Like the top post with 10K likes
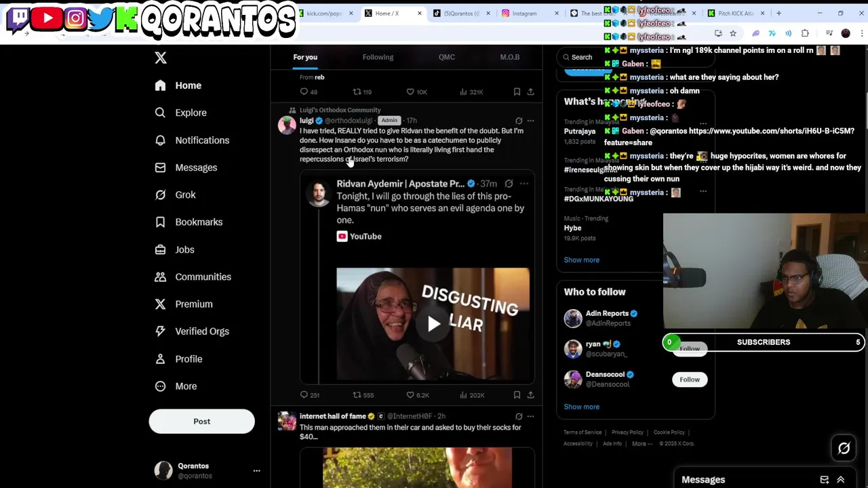 tap(416, 91)
